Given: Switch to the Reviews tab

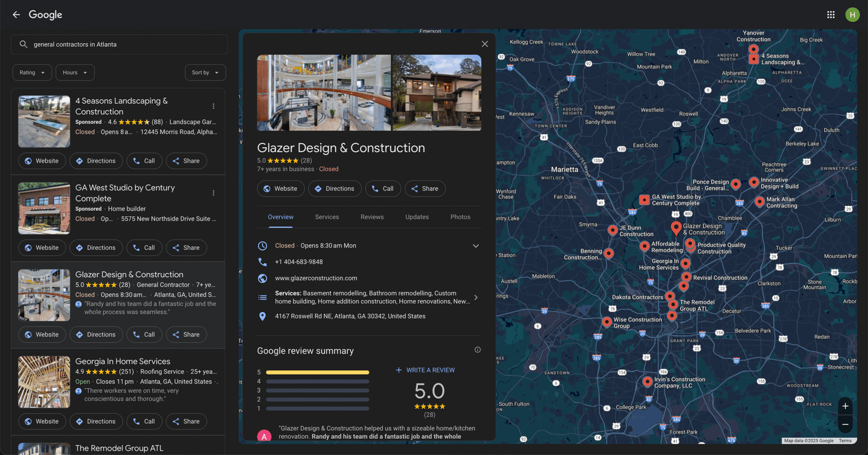Looking at the screenshot, I should pyautogui.click(x=372, y=217).
